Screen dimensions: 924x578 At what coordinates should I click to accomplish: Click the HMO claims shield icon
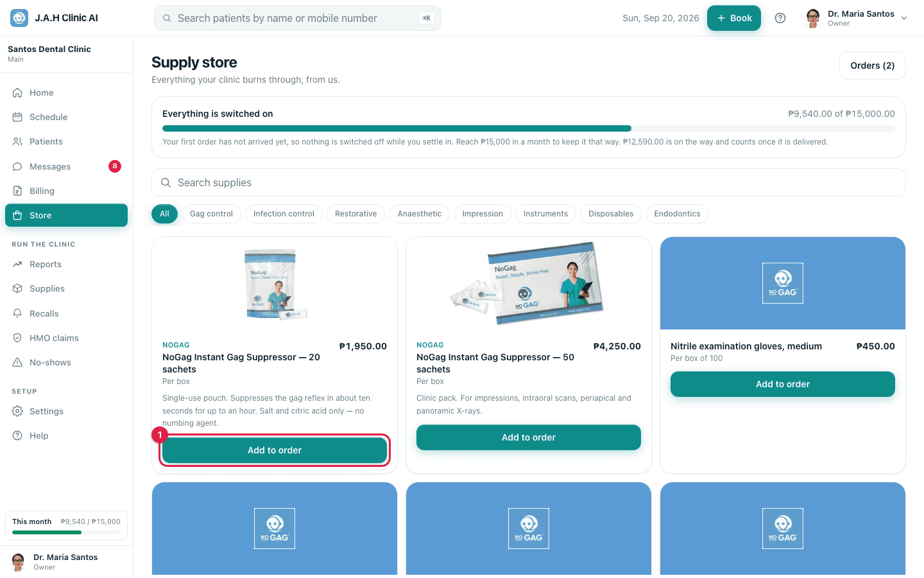17,338
